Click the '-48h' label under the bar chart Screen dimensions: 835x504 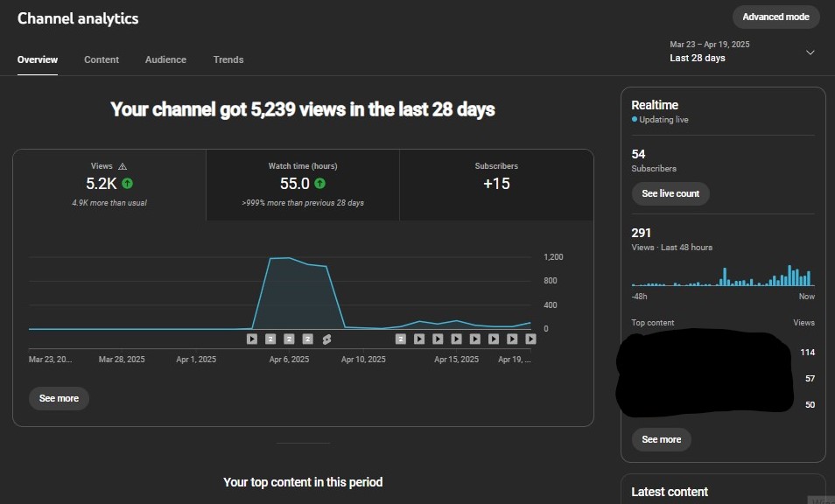639,297
